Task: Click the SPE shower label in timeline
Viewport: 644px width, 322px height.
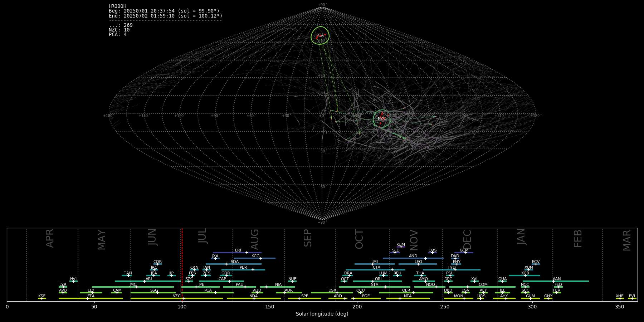Action: tap(304, 296)
